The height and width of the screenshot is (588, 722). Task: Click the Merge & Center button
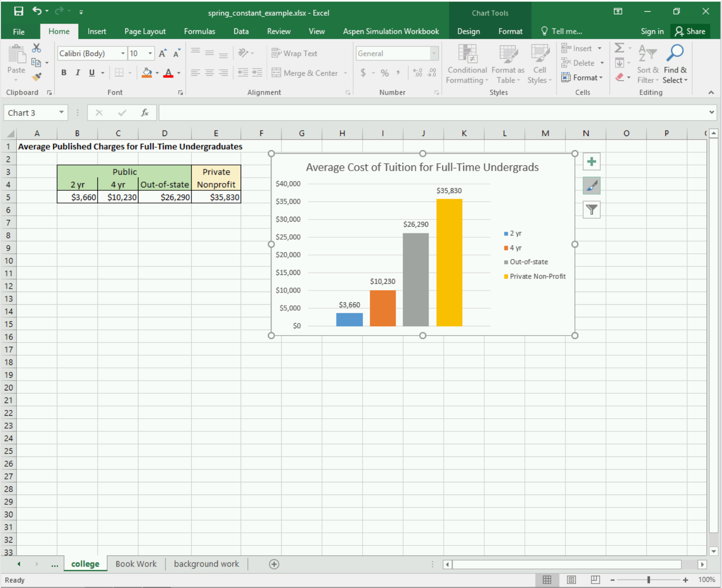click(310, 73)
